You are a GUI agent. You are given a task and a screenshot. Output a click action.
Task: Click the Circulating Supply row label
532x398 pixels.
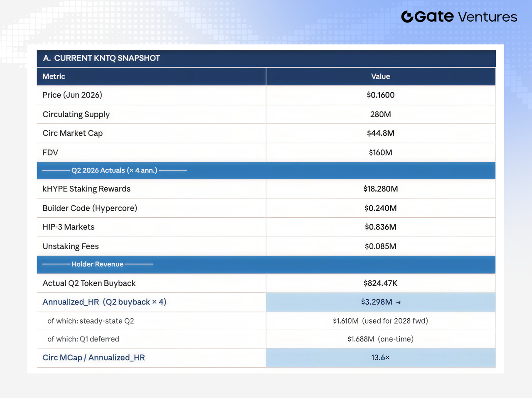[x=76, y=114]
